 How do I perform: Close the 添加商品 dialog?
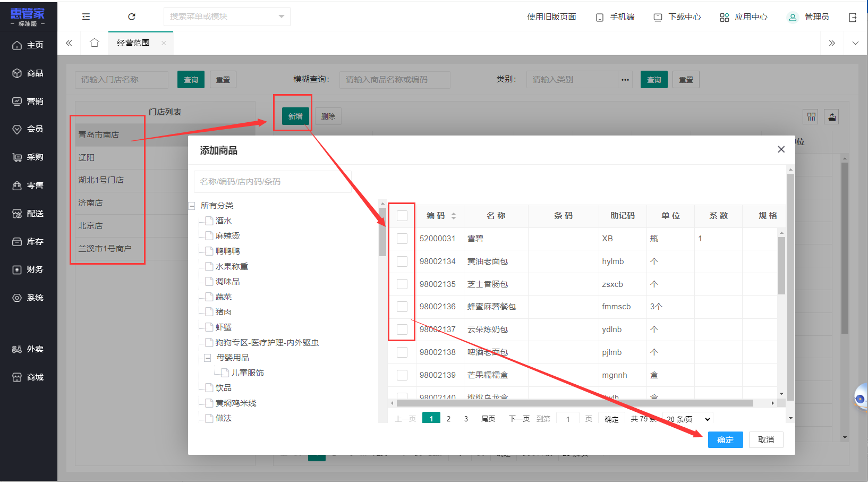[x=781, y=149]
